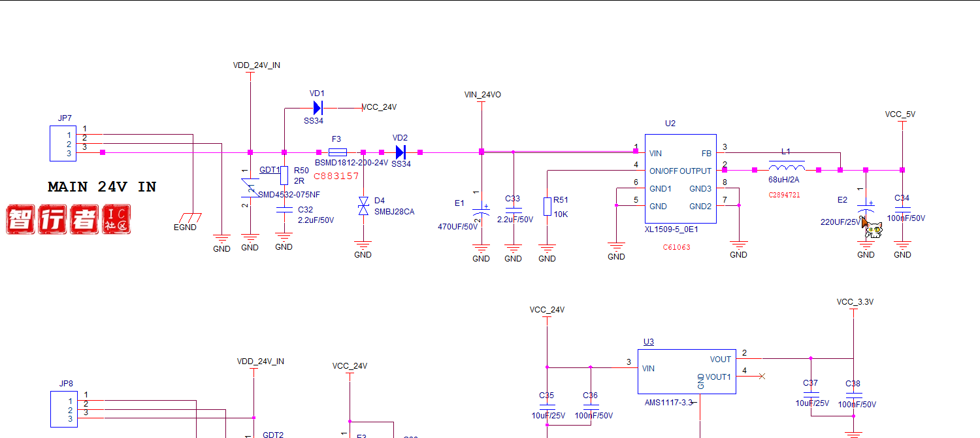This screenshot has width=980, height=438.
Task: Select the R51 10K resistor
Action: point(547,206)
